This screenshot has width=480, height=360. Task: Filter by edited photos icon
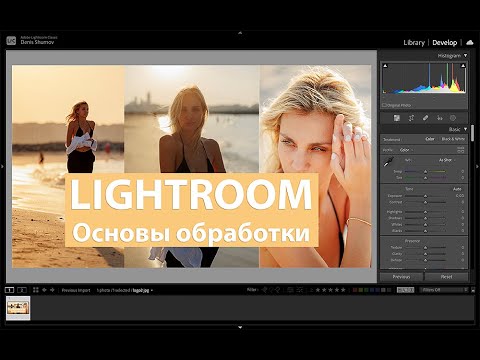click(290, 290)
